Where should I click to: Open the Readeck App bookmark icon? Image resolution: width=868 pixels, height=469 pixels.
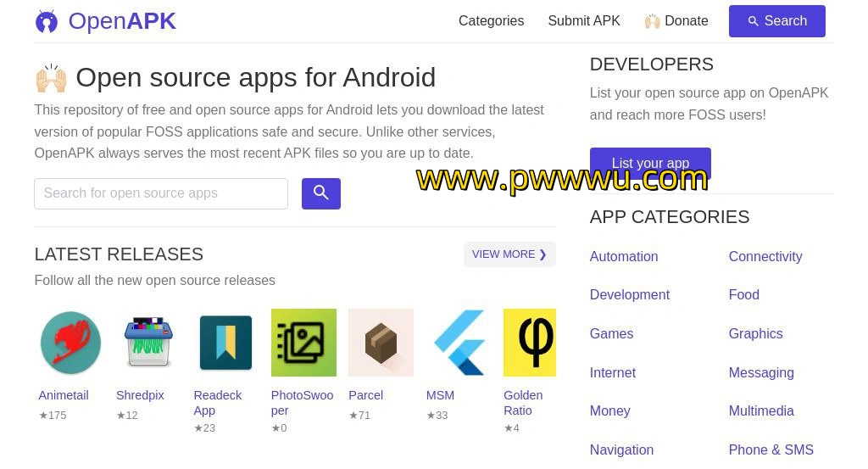(225, 343)
